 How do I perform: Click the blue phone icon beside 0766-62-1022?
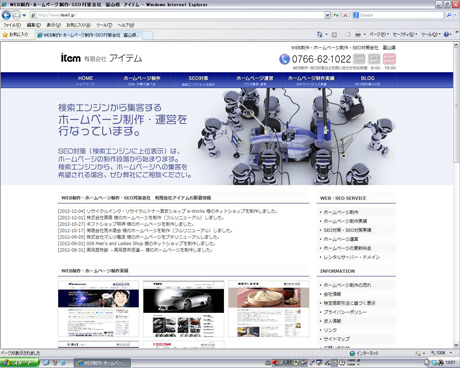tap(284, 59)
